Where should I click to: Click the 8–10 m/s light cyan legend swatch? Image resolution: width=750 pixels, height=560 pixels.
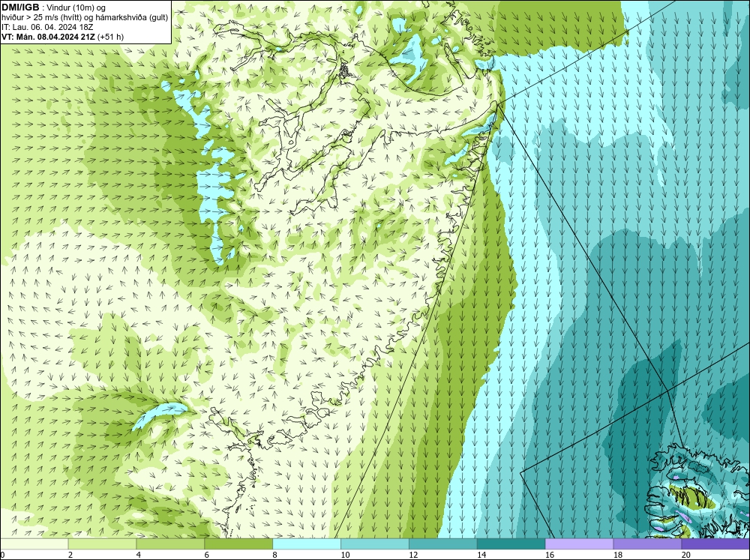pyautogui.click(x=307, y=544)
